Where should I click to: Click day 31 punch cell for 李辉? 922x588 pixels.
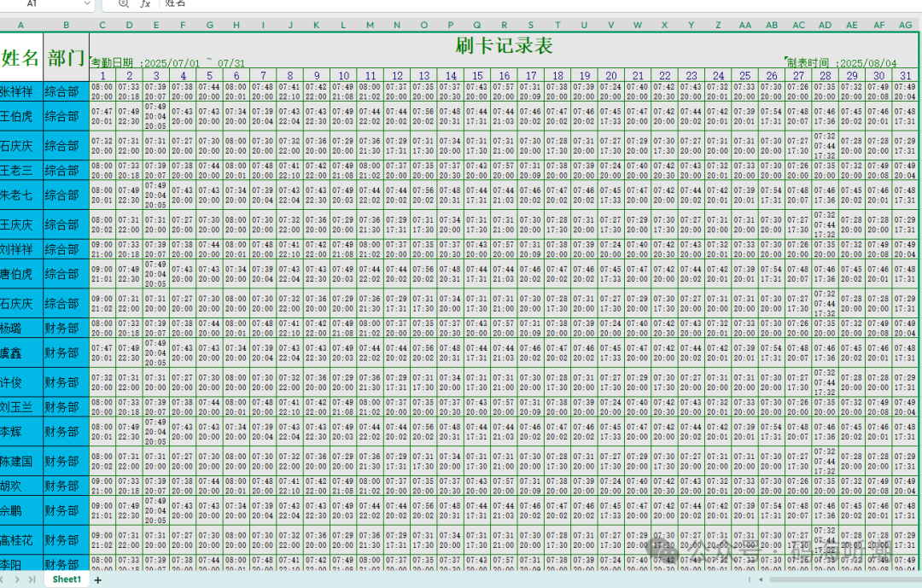pyautogui.click(x=906, y=432)
